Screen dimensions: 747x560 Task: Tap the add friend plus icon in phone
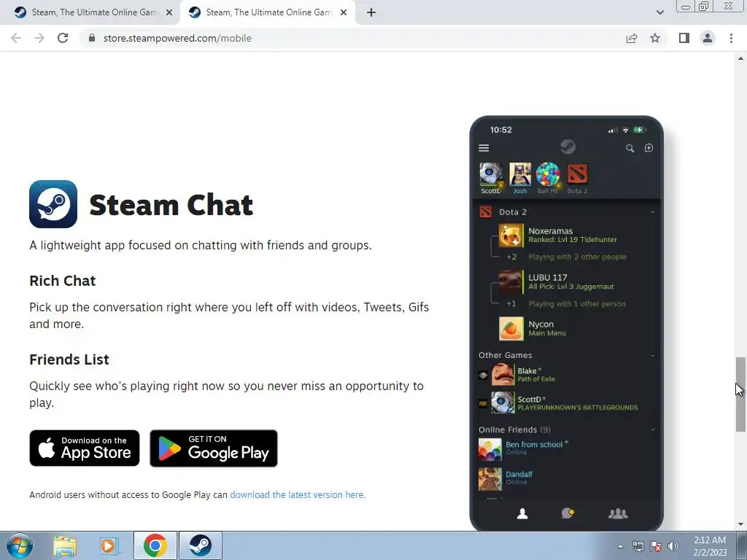tap(649, 148)
